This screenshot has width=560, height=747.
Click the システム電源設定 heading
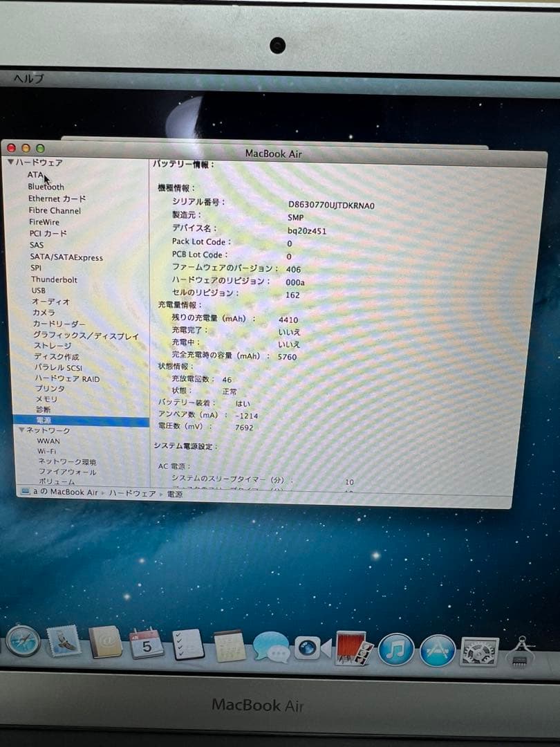(x=185, y=446)
